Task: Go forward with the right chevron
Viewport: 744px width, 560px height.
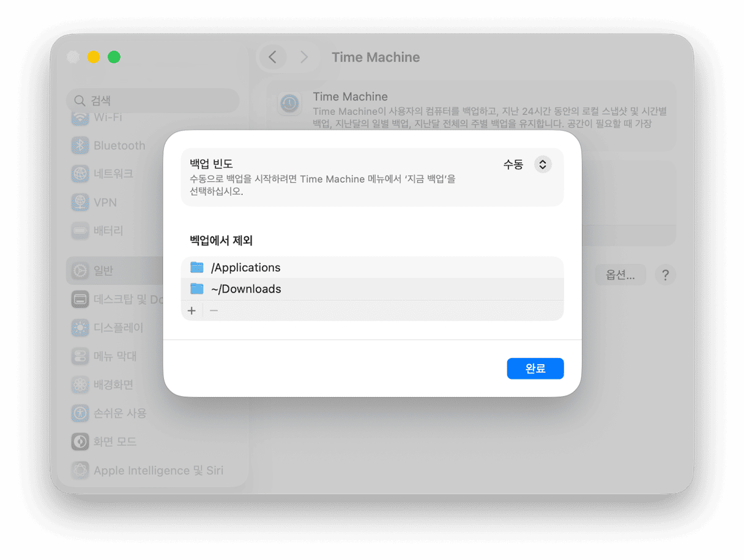Action: pos(304,58)
